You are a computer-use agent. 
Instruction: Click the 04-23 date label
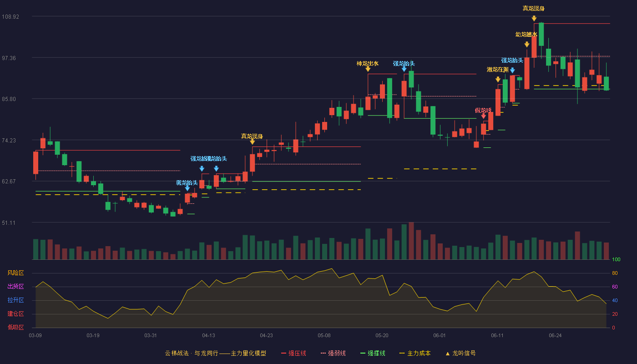[266, 335]
